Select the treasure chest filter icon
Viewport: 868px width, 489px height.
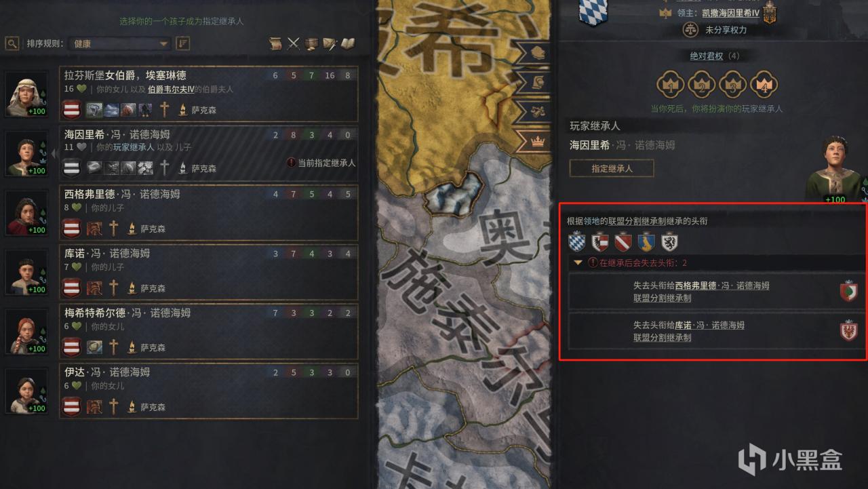pyautogui.click(x=311, y=44)
